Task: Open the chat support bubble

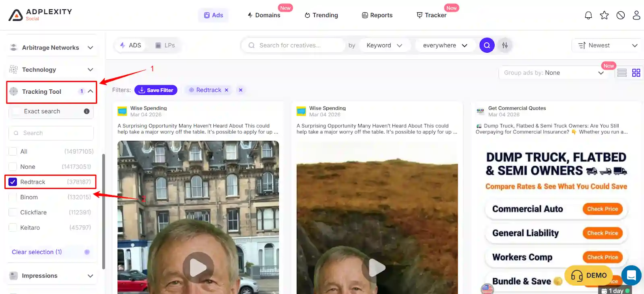Action: 631,275
